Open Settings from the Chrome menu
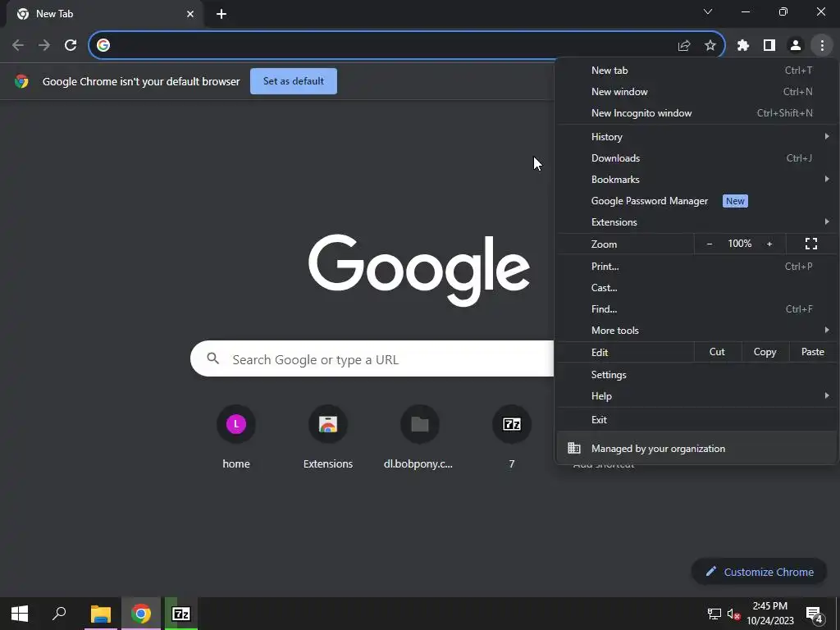Screen dimensions: 840x630 (696, 374)
